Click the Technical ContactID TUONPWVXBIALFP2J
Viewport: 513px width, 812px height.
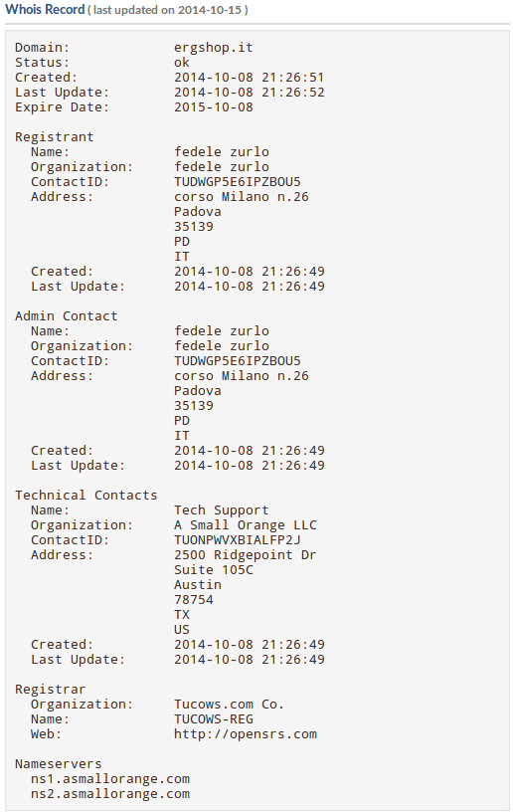(x=238, y=540)
